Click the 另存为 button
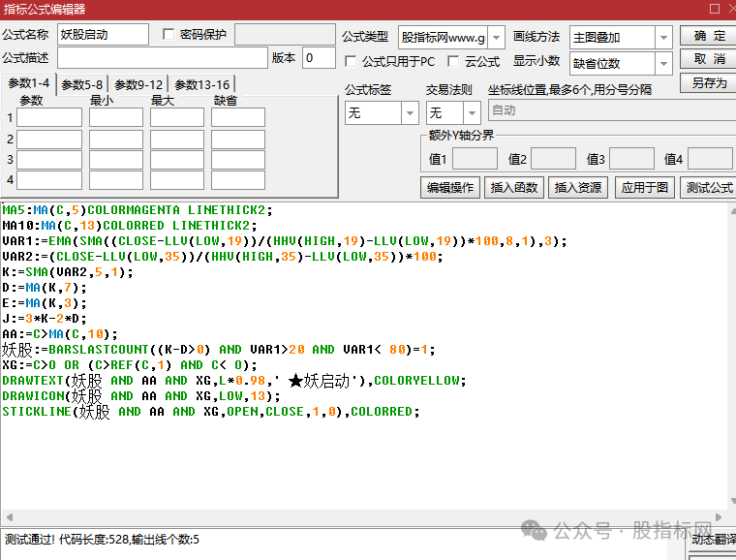The image size is (736, 560). 709,83
